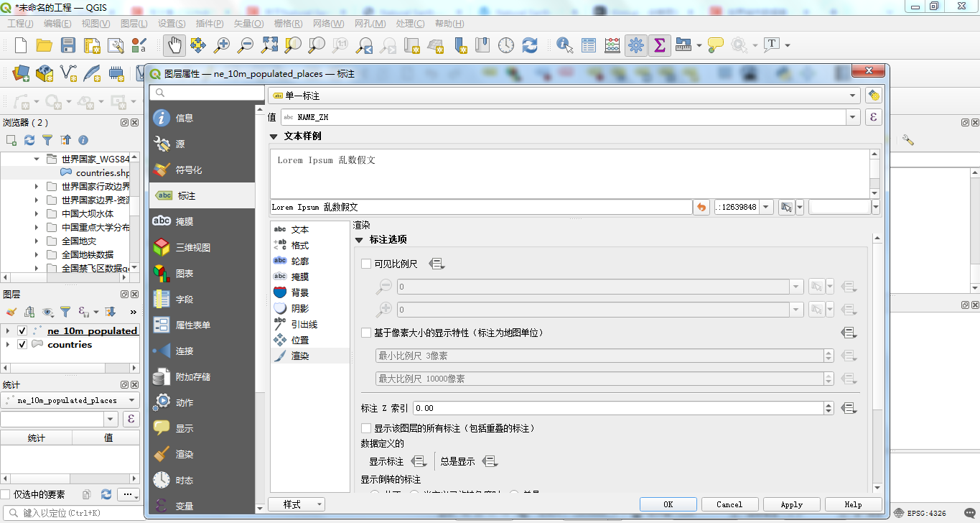Open the 插件(P) menu
Screen dimensions: 980x523
point(209,23)
